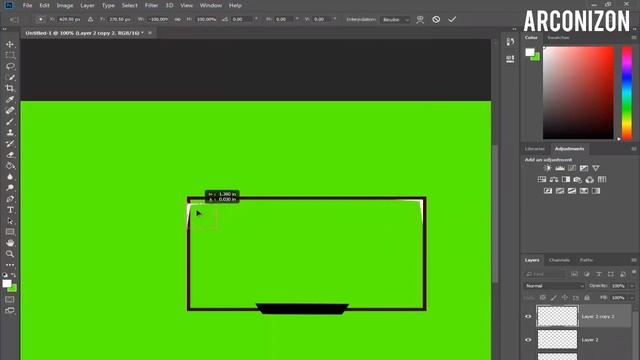
Task: Add Curves adjustment
Action: [x=572, y=168]
